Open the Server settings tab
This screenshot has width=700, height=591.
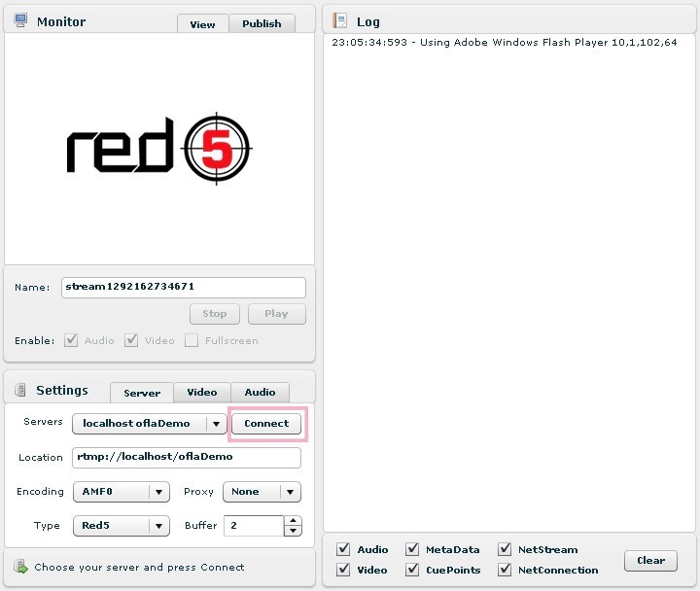pyautogui.click(x=142, y=393)
